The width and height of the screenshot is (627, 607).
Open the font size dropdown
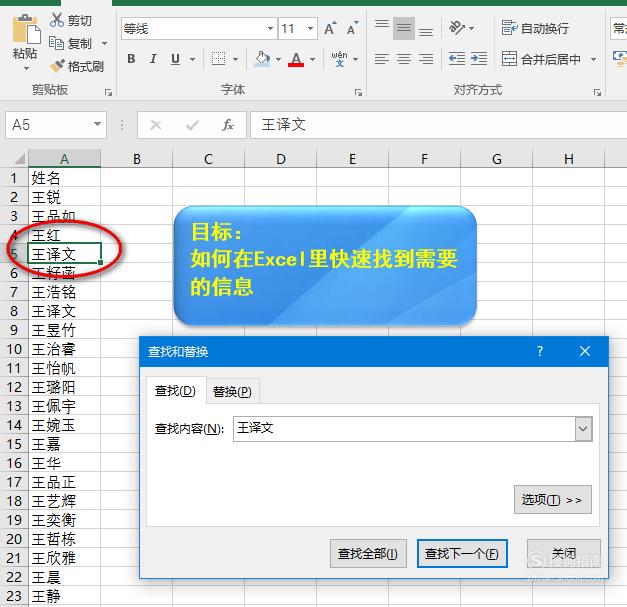pos(310,28)
